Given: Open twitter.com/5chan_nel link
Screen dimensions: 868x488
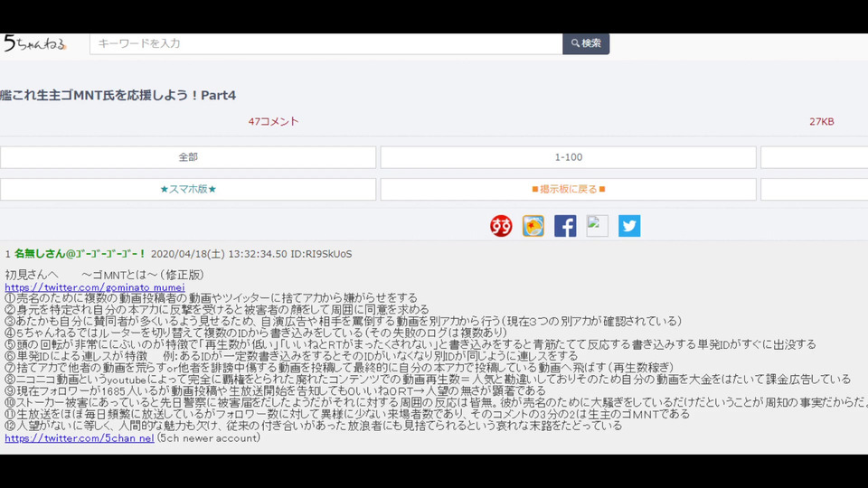Looking at the screenshot, I should pyautogui.click(x=80, y=437).
